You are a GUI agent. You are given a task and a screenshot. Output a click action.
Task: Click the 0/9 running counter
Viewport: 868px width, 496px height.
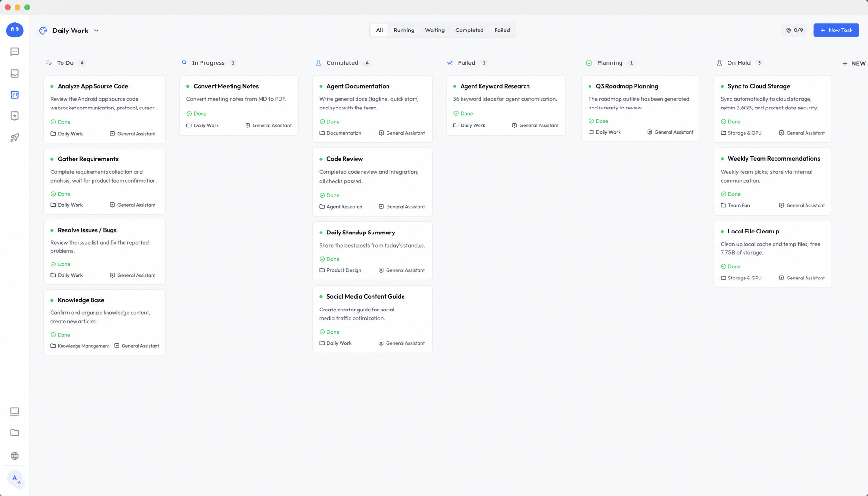[x=794, y=30]
